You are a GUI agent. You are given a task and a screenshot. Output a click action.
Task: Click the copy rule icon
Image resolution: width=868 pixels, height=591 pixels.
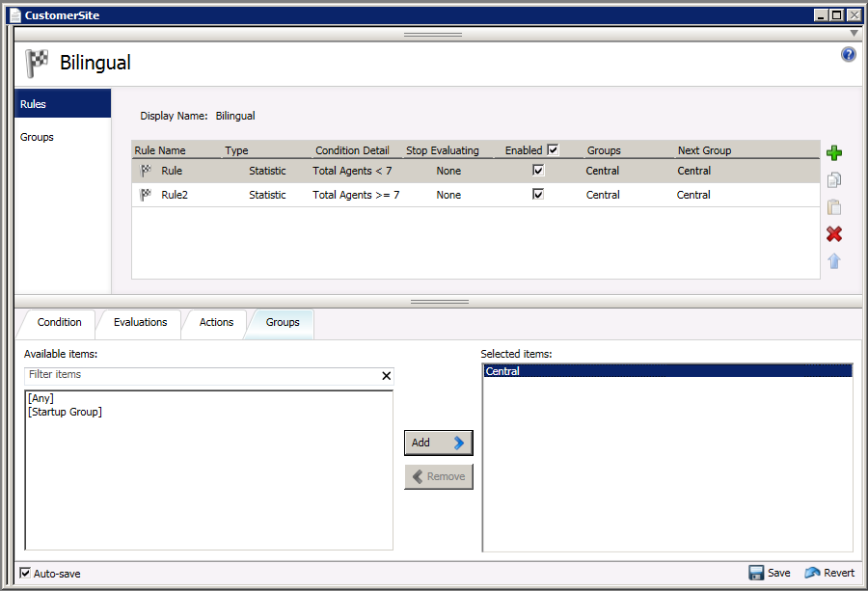pos(834,179)
